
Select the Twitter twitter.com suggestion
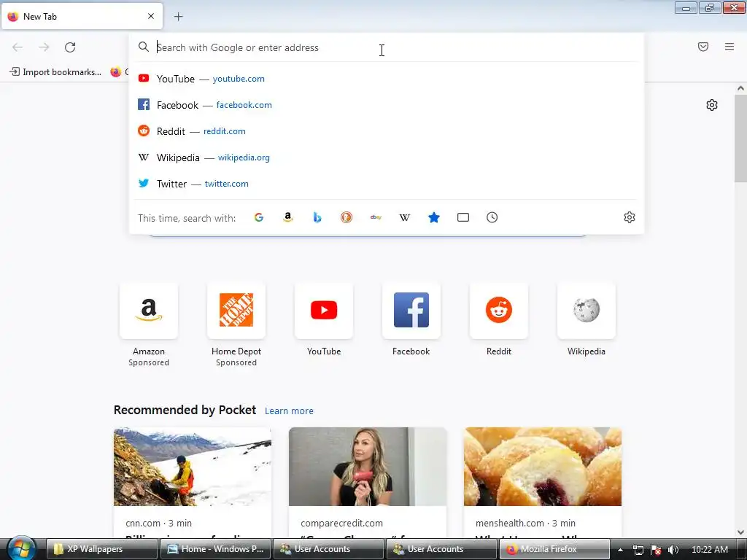387,183
